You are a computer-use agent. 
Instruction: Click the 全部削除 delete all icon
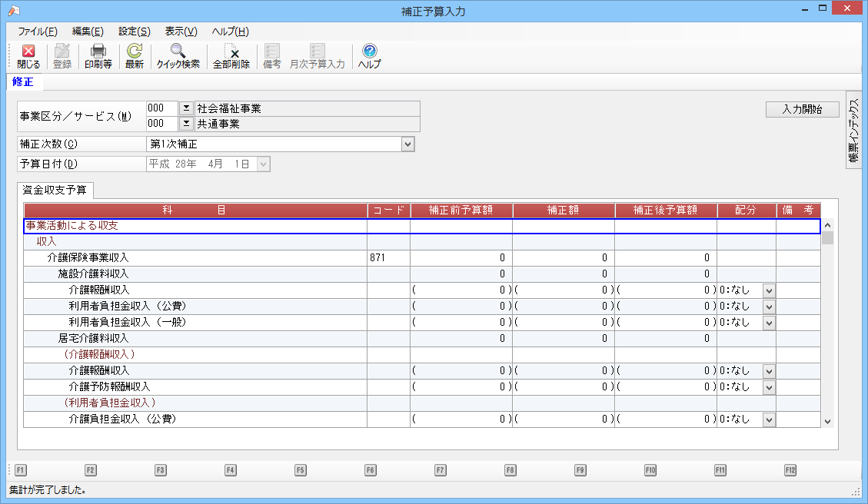click(231, 56)
